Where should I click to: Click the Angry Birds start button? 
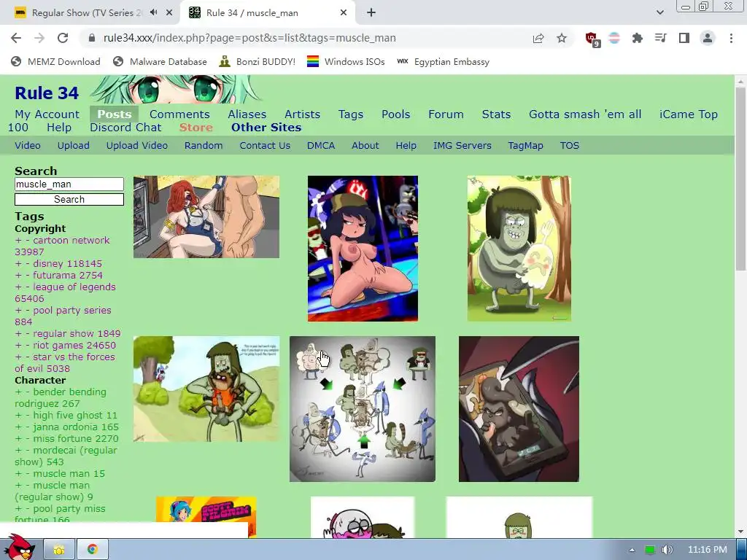coord(18,547)
